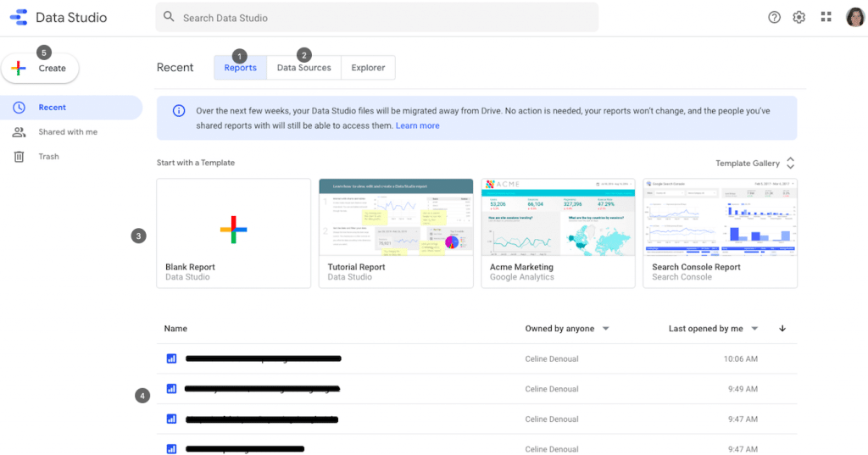
Task: Open the settings gear icon
Action: click(798, 17)
